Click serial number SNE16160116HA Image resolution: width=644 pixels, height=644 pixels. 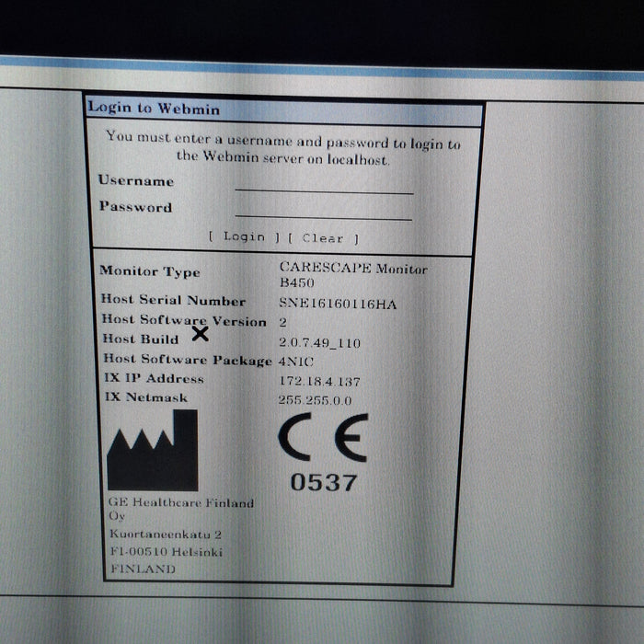(x=337, y=304)
